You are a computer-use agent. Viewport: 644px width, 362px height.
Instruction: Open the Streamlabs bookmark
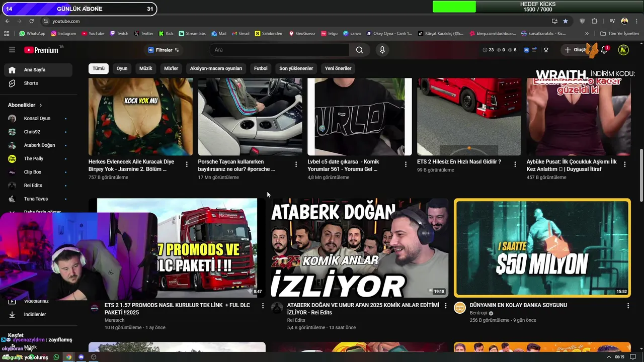tap(192, 34)
